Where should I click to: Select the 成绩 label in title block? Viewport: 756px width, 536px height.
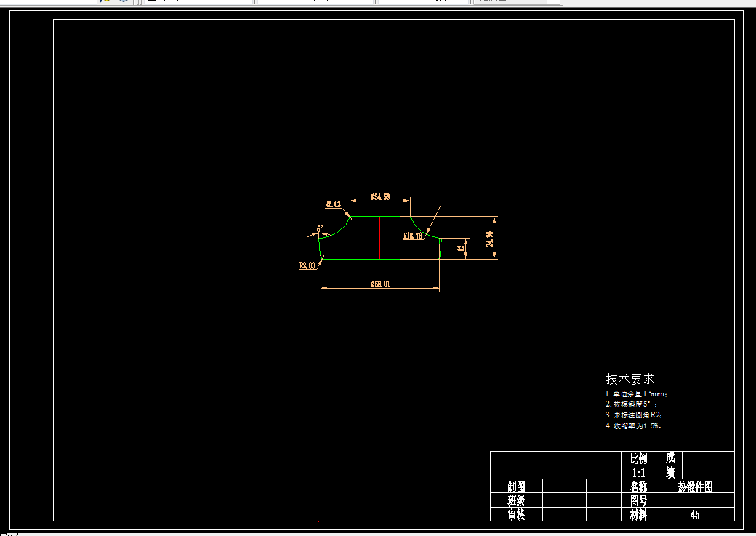pyautogui.click(x=669, y=465)
